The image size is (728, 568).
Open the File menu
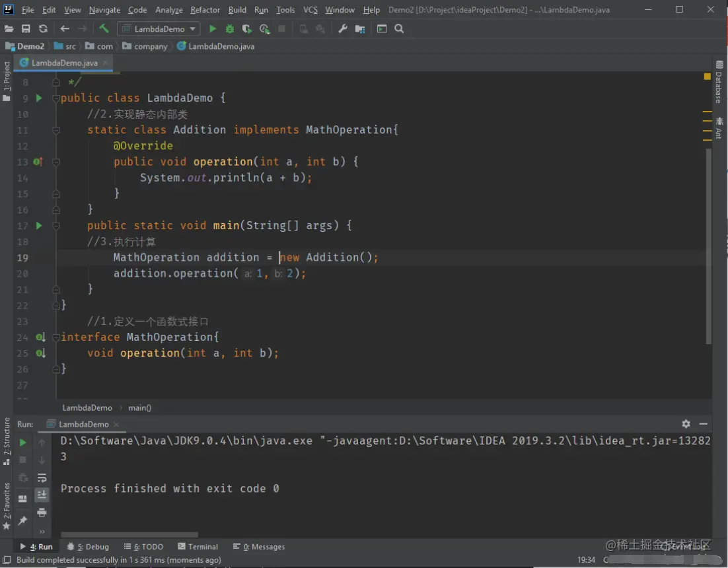27,9
